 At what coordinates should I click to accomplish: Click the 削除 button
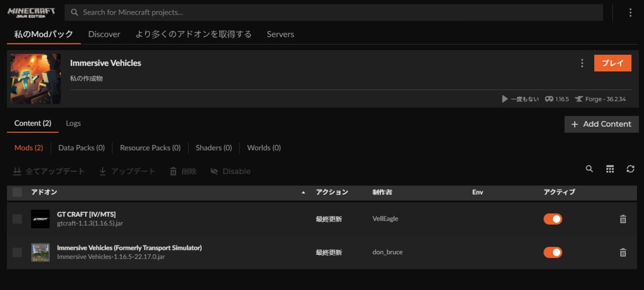pyautogui.click(x=183, y=171)
